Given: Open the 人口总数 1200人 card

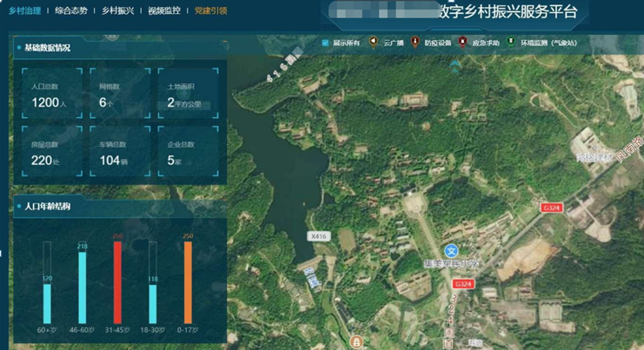Looking at the screenshot, I should [52, 94].
